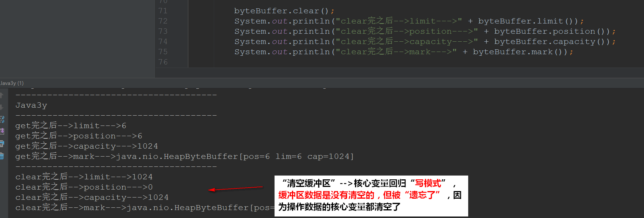Click line number 71 in the gutter
The image size is (644, 218).
click(x=163, y=11)
